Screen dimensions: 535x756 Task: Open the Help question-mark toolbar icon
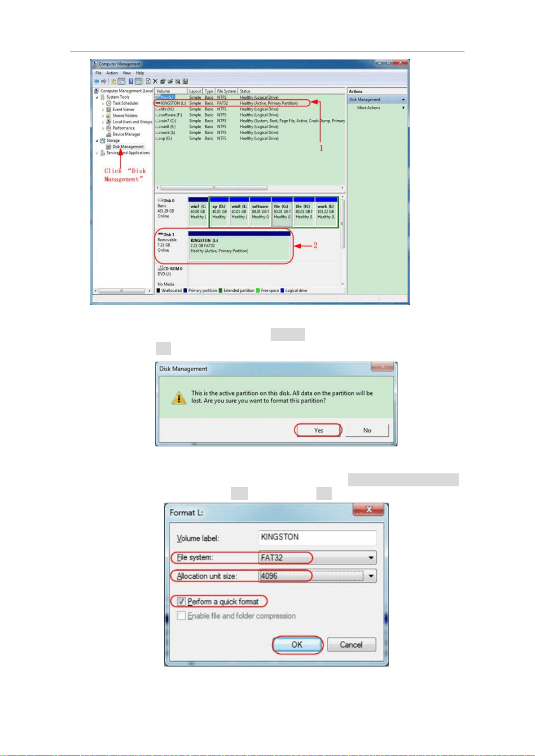(131, 81)
